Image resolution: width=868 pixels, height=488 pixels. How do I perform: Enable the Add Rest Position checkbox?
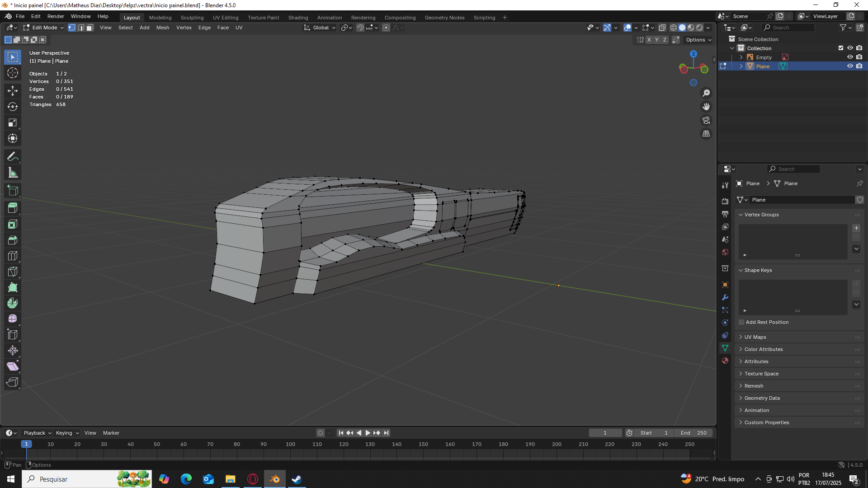click(741, 322)
